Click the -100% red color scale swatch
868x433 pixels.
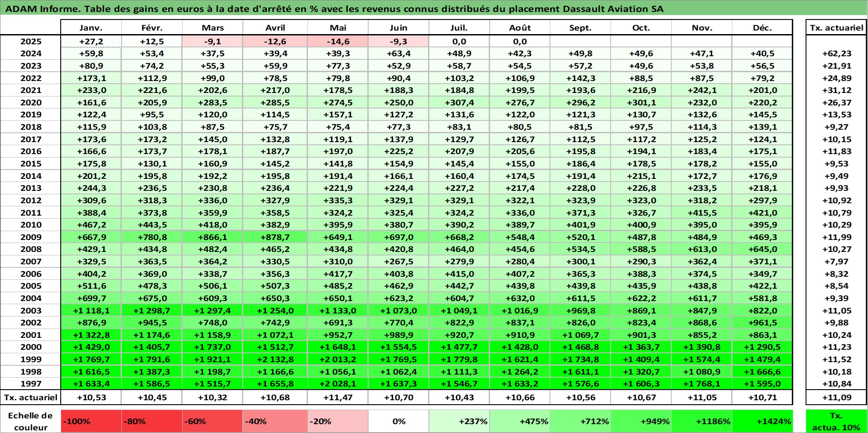(x=91, y=421)
